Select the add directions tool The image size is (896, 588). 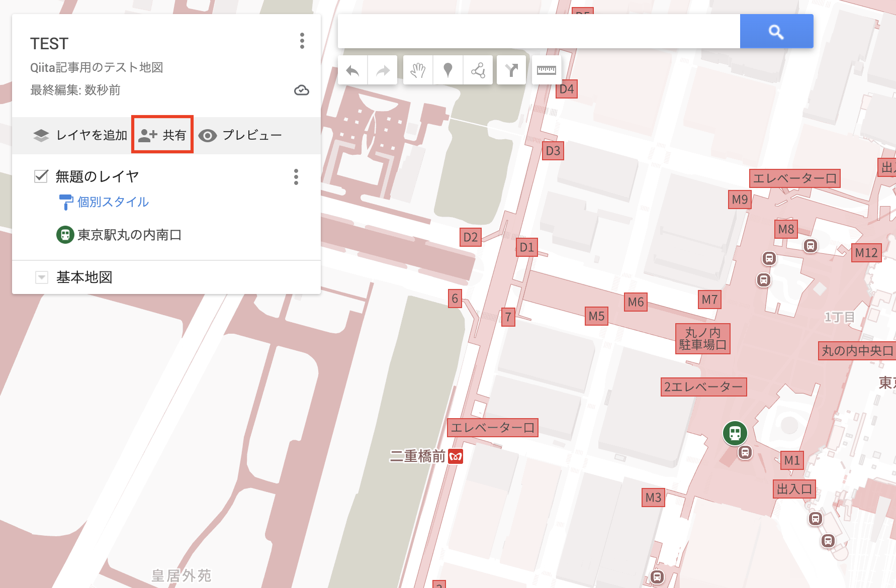[x=511, y=70]
